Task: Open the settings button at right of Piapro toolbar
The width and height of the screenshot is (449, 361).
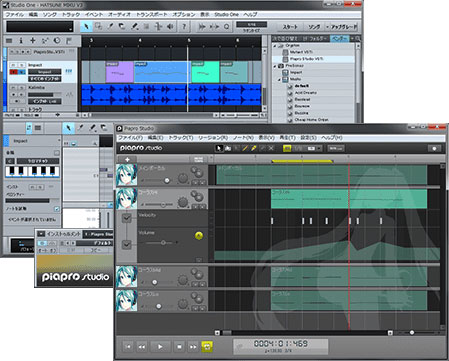Action: pos(434,148)
